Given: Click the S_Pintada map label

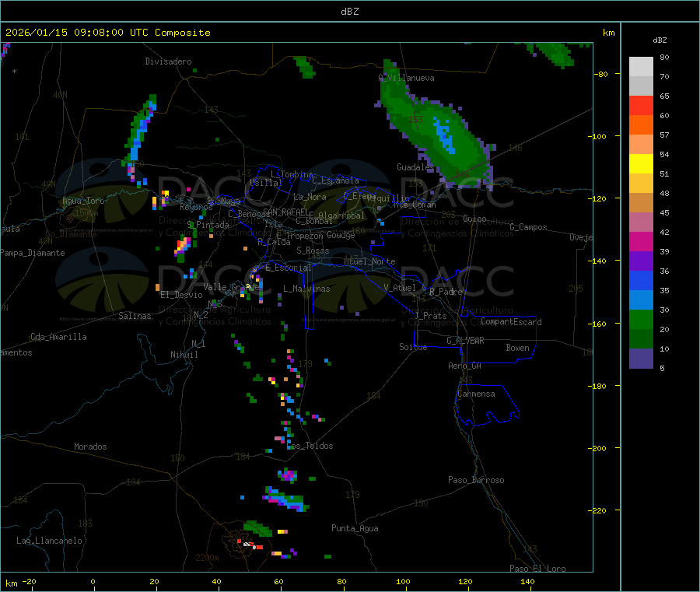Looking at the screenshot, I should coord(208,225).
